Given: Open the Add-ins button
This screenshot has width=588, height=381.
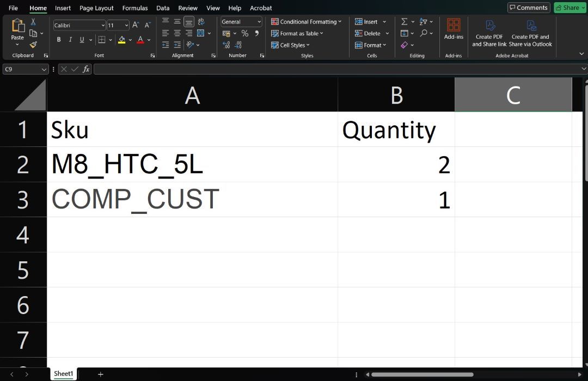Looking at the screenshot, I should 454,29.
